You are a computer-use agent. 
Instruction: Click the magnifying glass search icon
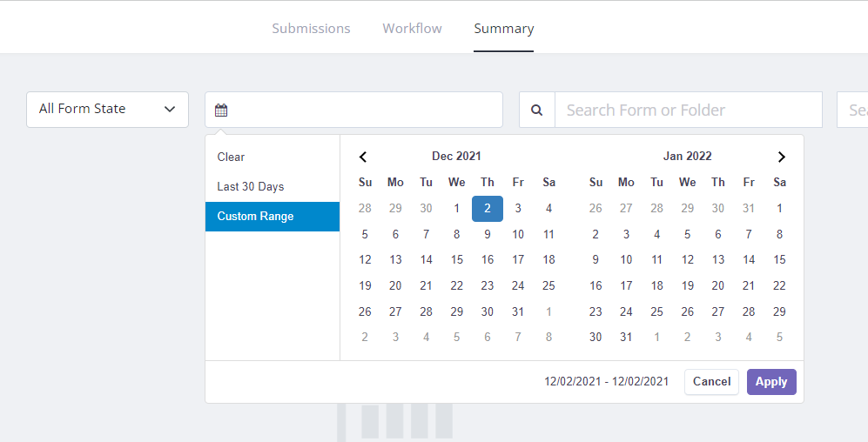point(536,110)
